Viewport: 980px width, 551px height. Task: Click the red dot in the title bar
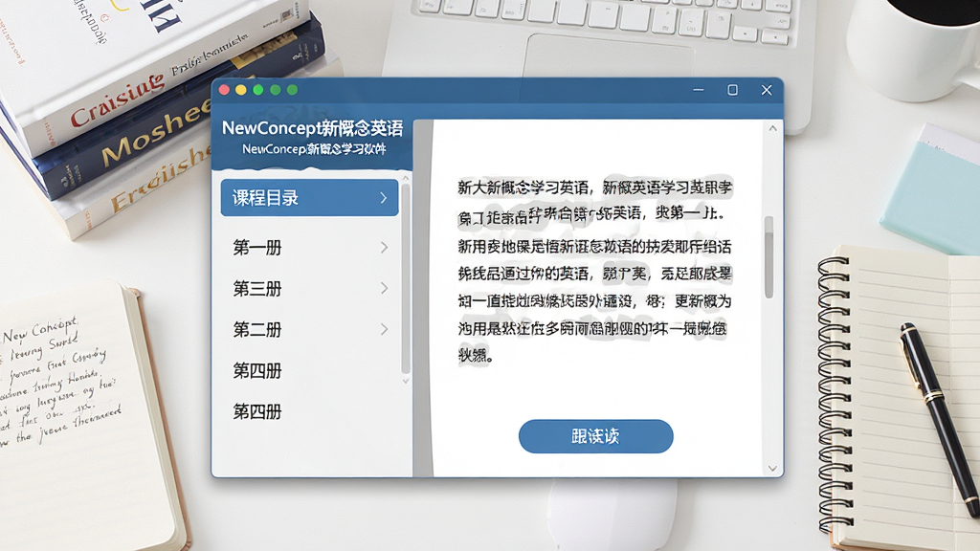pyautogui.click(x=224, y=90)
